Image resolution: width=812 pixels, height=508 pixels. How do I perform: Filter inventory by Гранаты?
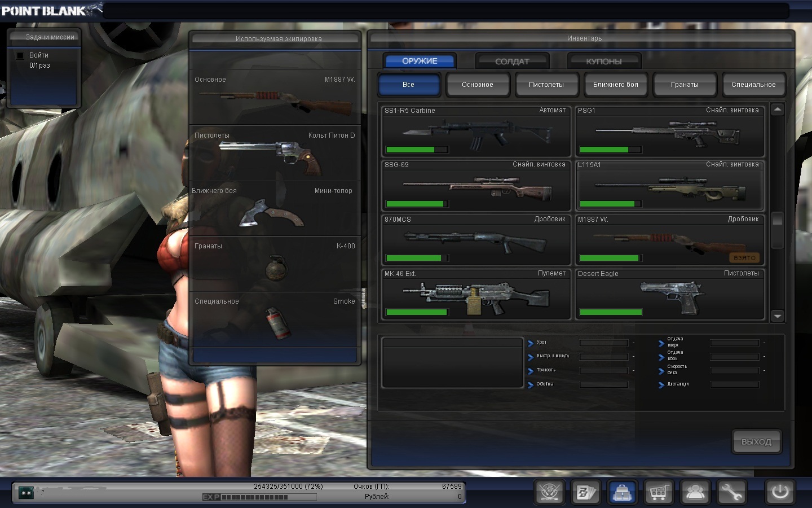(x=685, y=85)
